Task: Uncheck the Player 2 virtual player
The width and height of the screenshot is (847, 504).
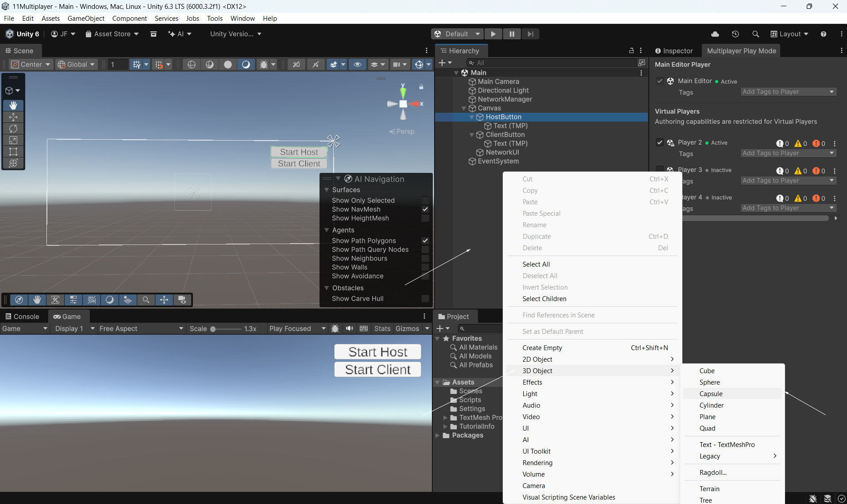Action: (x=659, y=142)
